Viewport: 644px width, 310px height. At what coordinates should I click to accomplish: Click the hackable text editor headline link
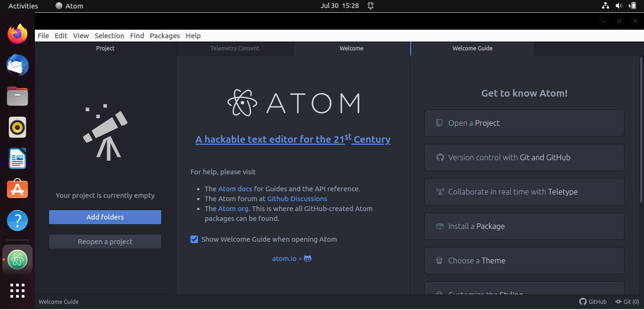(x=293, y=139)
